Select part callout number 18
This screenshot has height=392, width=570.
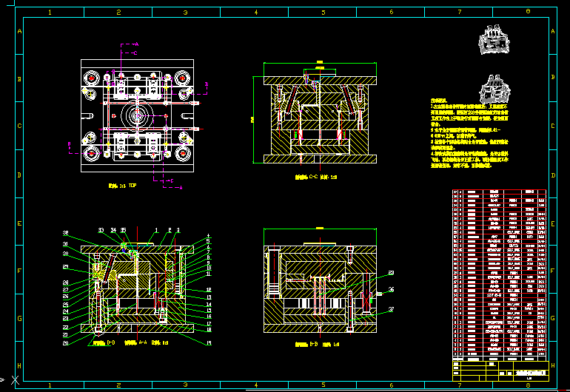pos(209,330)
